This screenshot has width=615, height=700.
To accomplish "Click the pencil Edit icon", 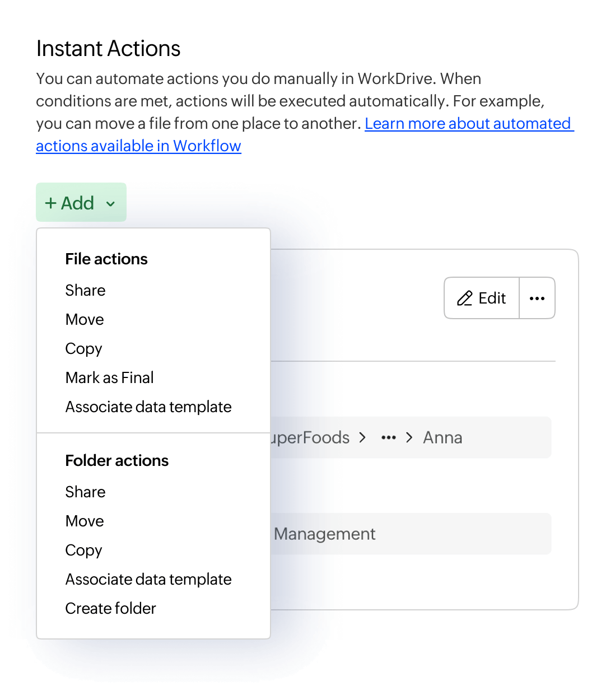I will pos(465,298).
